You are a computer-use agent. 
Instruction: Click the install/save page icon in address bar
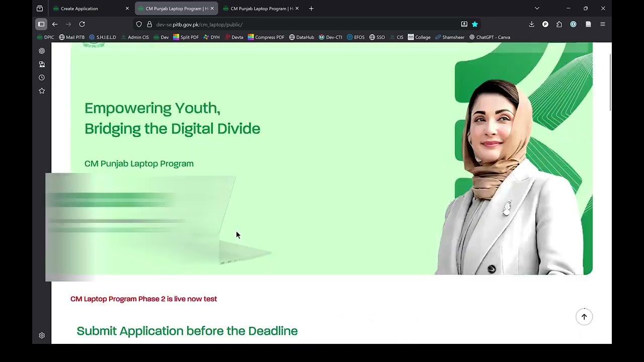tap(464, 24)
